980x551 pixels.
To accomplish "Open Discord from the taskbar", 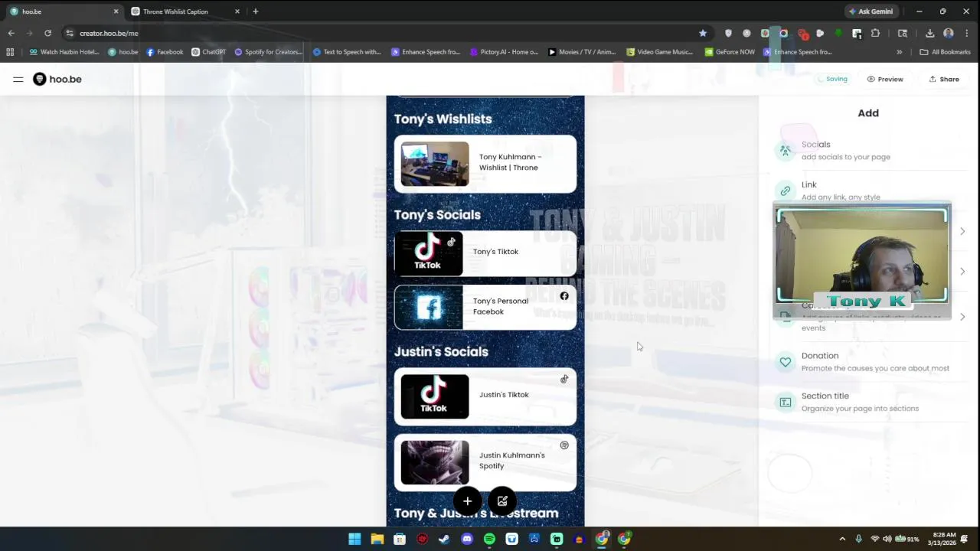I will click(467, 539).
